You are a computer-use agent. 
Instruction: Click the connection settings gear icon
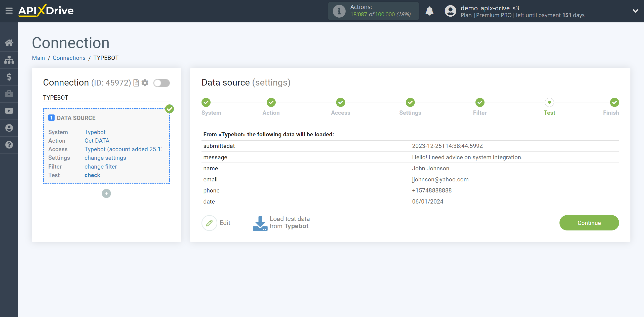[x=145, y=83]
